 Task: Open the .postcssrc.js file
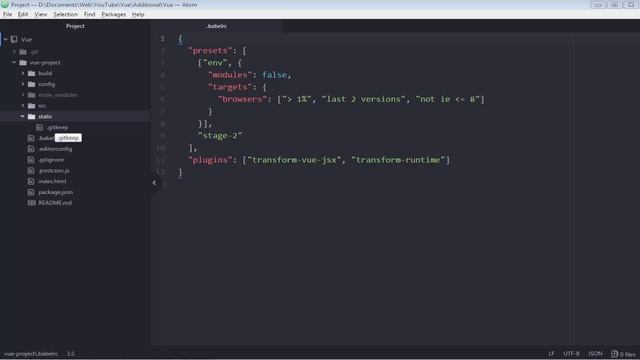pos(54,171)
